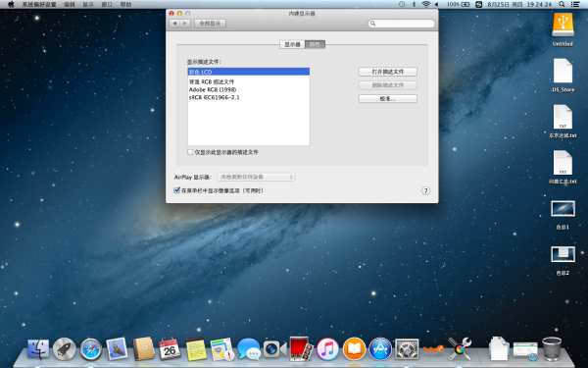This screenshot has height=368, width=588.
Task: Open Contacts address book in Dock
Action: click(143, 348)
